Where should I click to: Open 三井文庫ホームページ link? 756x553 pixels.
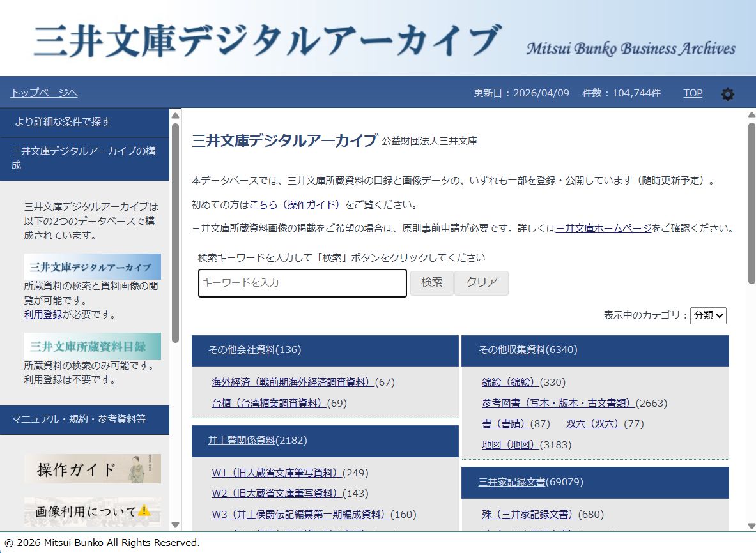604,229
